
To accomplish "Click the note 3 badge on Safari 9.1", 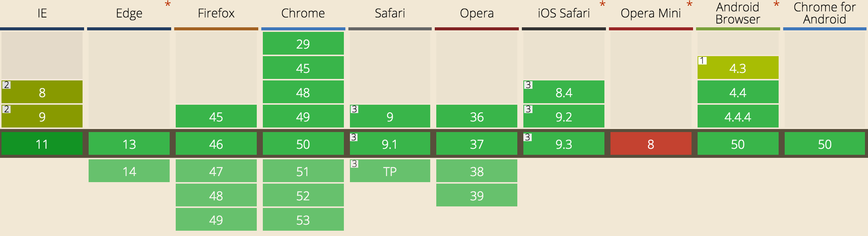I will pyautogui.click(x=354, y=137).
